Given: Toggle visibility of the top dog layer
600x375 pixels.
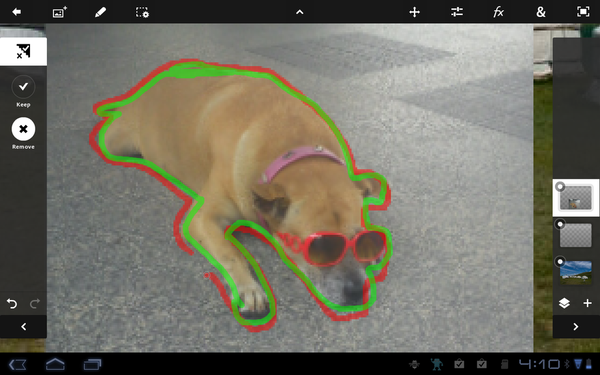Looking at the screenshot, I should click(560, 187).
